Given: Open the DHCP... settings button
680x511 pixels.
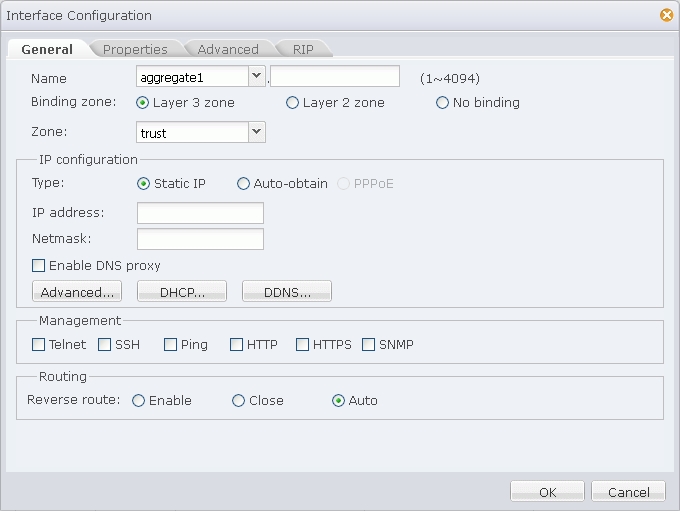Looking at the screenshot, I should click(182, 291).
